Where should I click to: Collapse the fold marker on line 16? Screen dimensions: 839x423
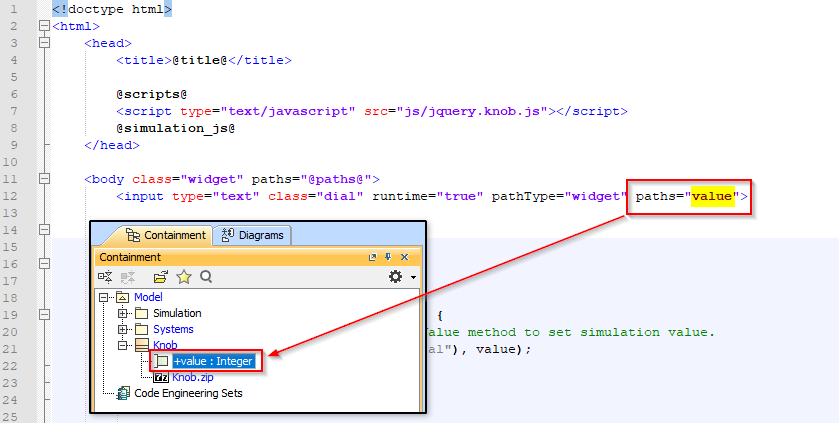click(44, 264)
